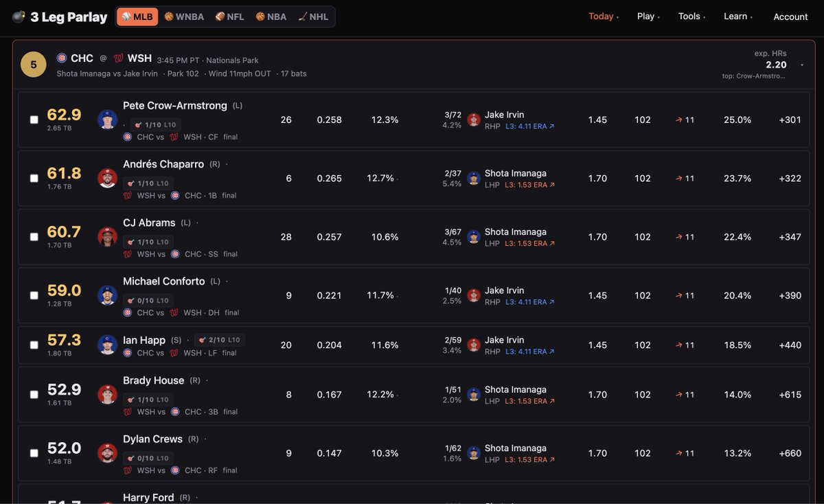Click the wind arrow icon in Ian Happ row
Image resolution: width=824 pixels, height=504 pixels.
[678, 345]
